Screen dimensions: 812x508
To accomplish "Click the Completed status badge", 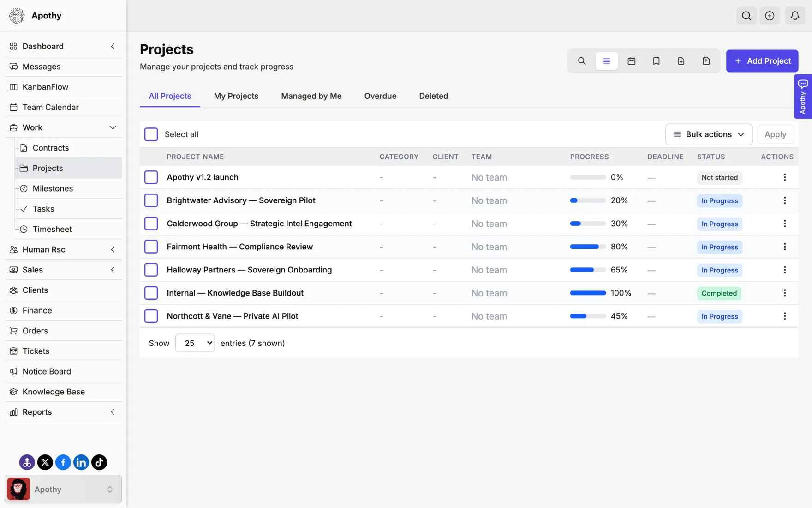I will pos(719,293).
